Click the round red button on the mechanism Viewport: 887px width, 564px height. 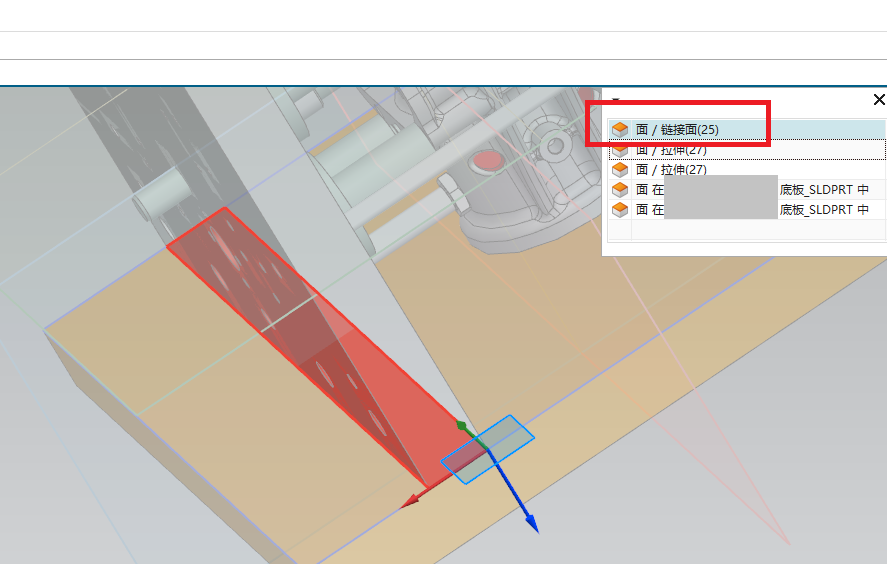[487, 160]
